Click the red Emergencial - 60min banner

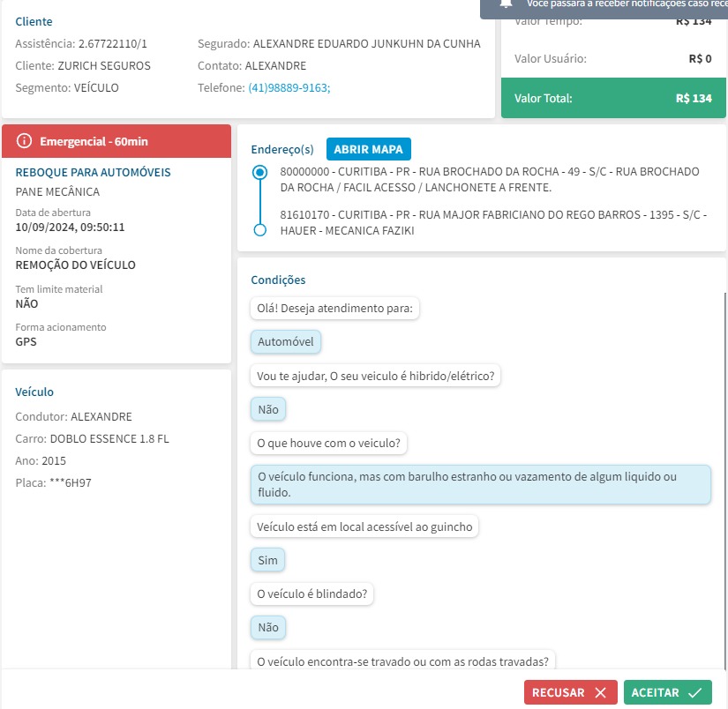pos(116,141)
